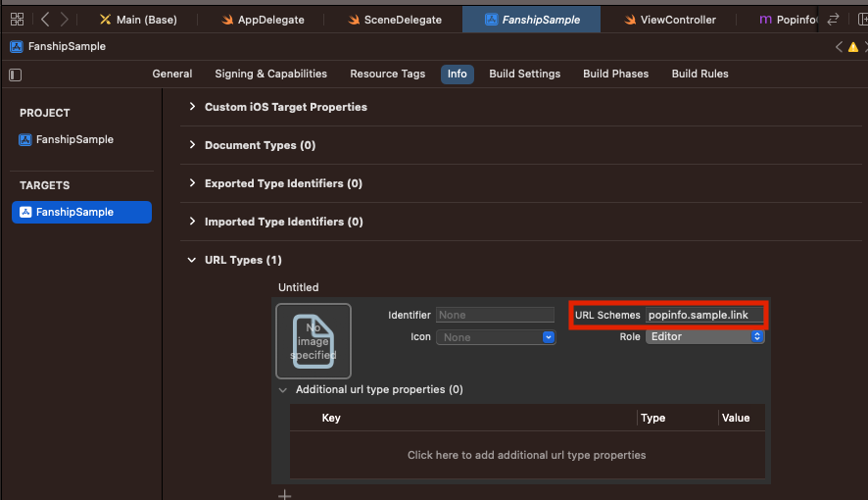
Task: Switch to Build Settings tab
Action: 525,74
